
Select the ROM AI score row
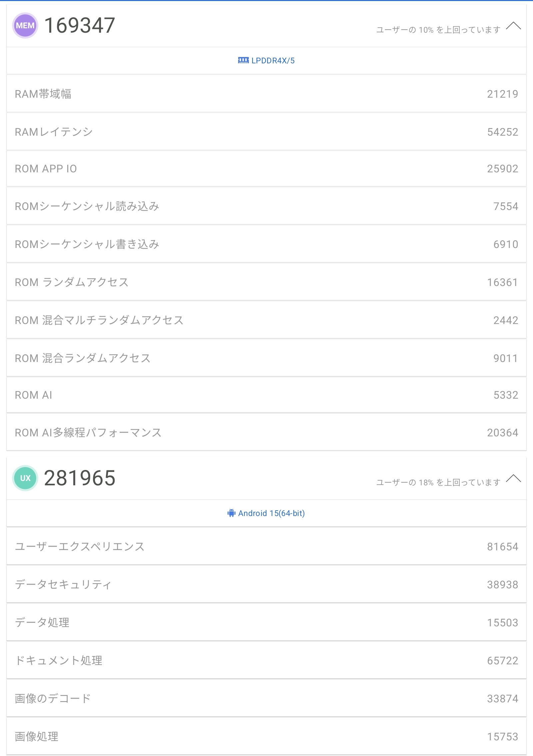(x=266, y=395)
